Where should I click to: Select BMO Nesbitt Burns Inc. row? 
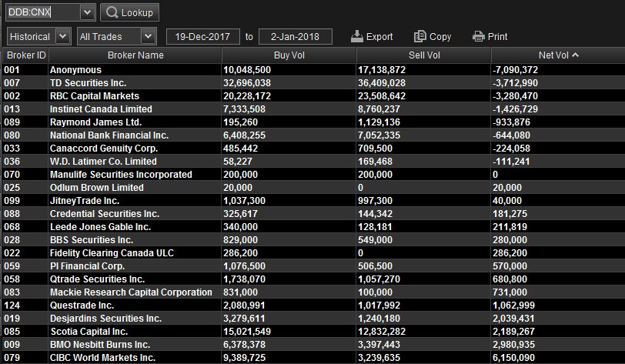(313, 345)
